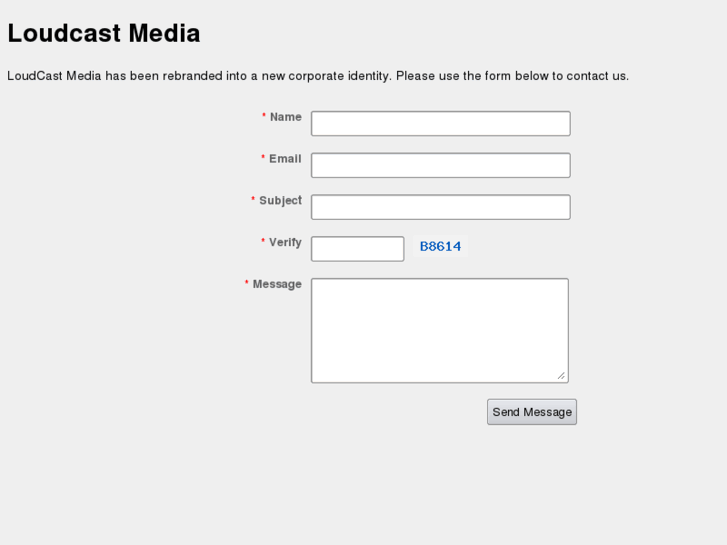Click the B8614 captcha code

pos(440,246)
